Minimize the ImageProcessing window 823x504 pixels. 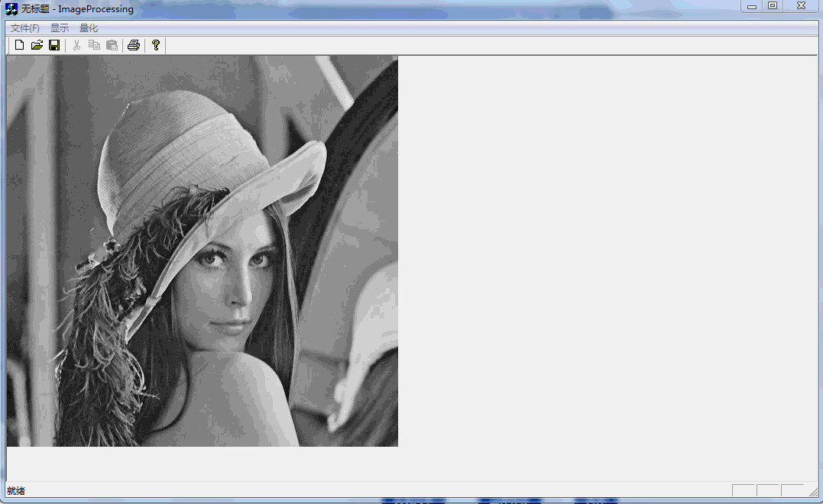coord(752,6)
